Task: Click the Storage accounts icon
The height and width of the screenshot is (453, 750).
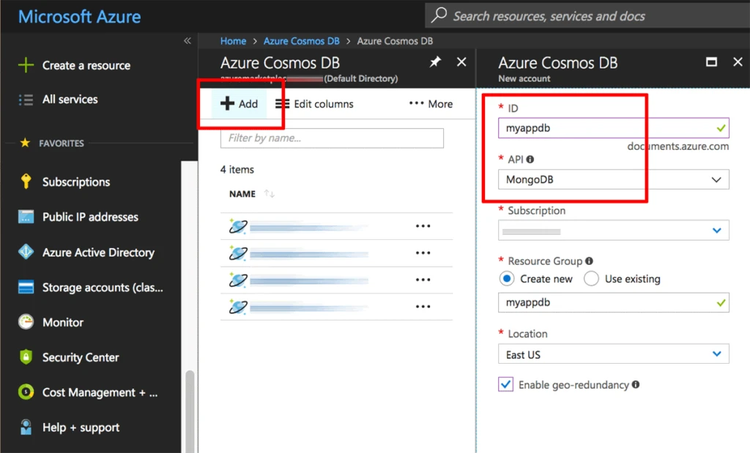Action: (x=26, y=287)
